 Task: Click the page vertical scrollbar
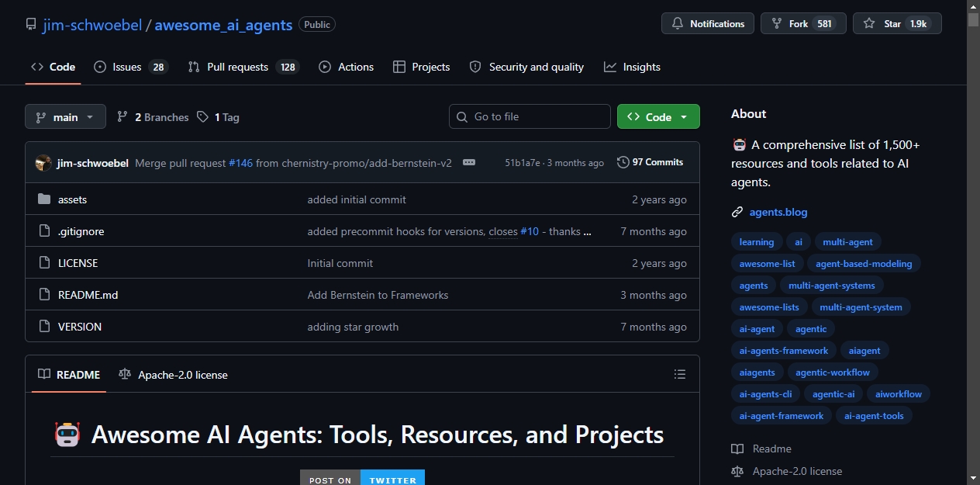coord(973,242)
